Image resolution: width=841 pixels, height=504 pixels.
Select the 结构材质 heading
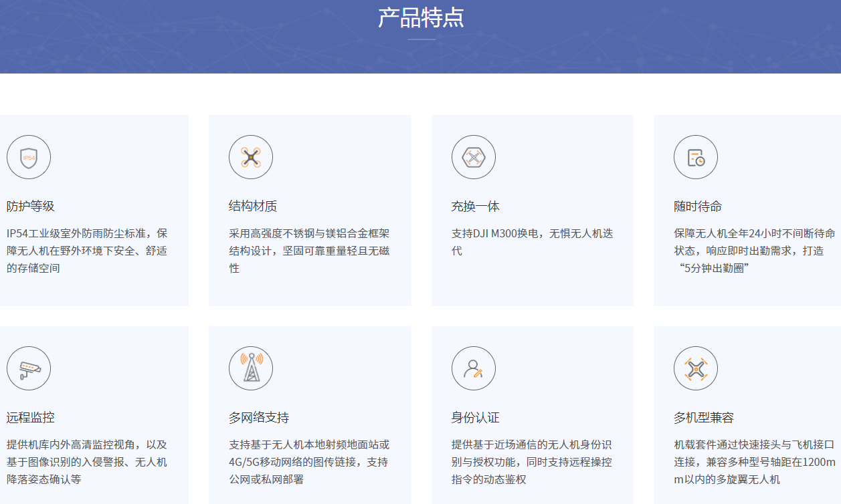253,207
